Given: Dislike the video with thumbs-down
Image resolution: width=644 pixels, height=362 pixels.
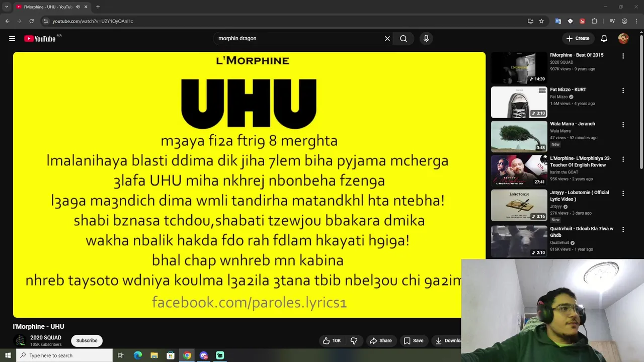Looking at the screenshot, I should 354,340.
